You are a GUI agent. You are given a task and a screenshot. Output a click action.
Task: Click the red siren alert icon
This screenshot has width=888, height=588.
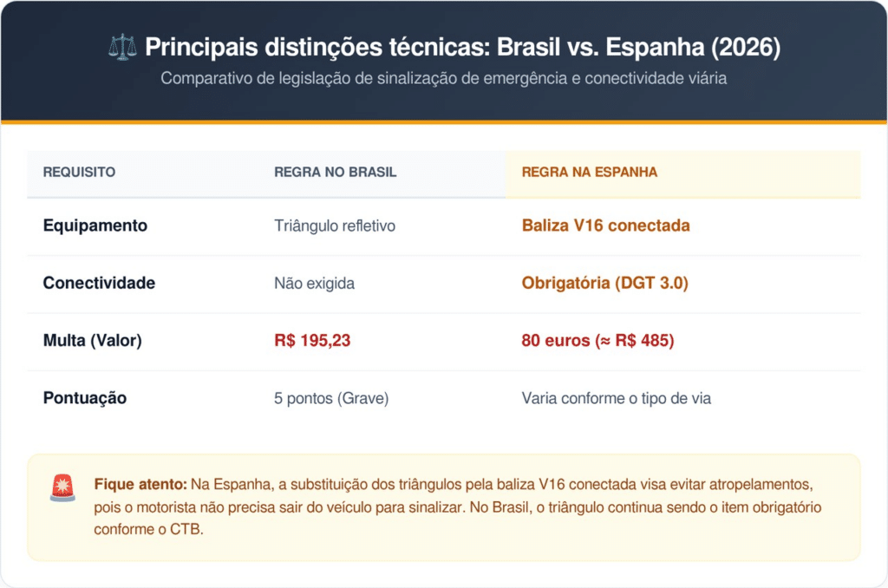click(x=62, y=487)
